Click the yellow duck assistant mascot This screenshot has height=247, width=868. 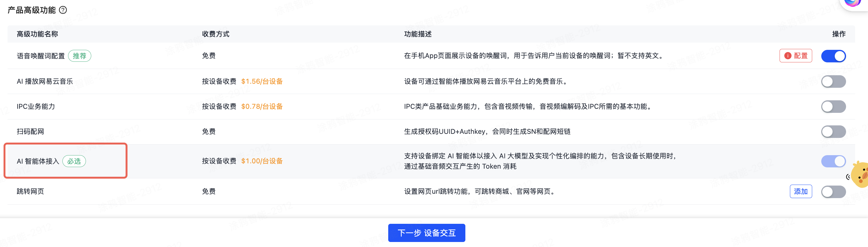tap(860, 175)
